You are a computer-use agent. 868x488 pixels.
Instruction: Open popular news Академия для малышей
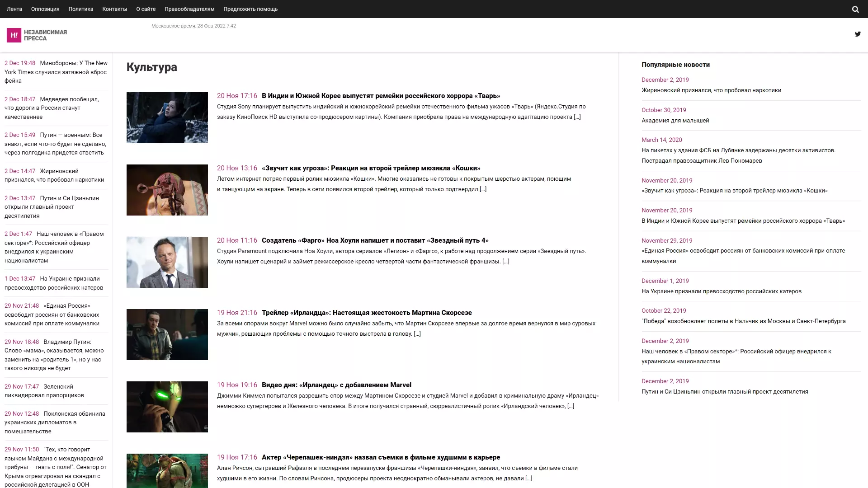[x=675, y=121]
